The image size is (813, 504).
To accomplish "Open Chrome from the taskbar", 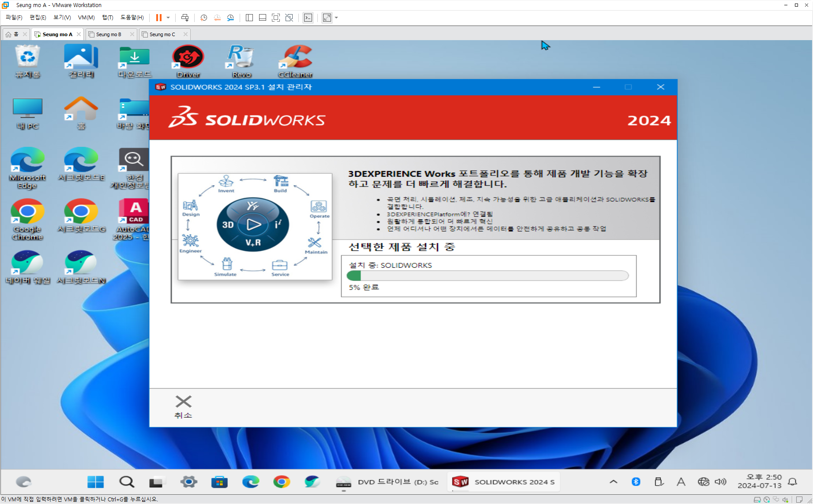I will [x=282, y=482].
